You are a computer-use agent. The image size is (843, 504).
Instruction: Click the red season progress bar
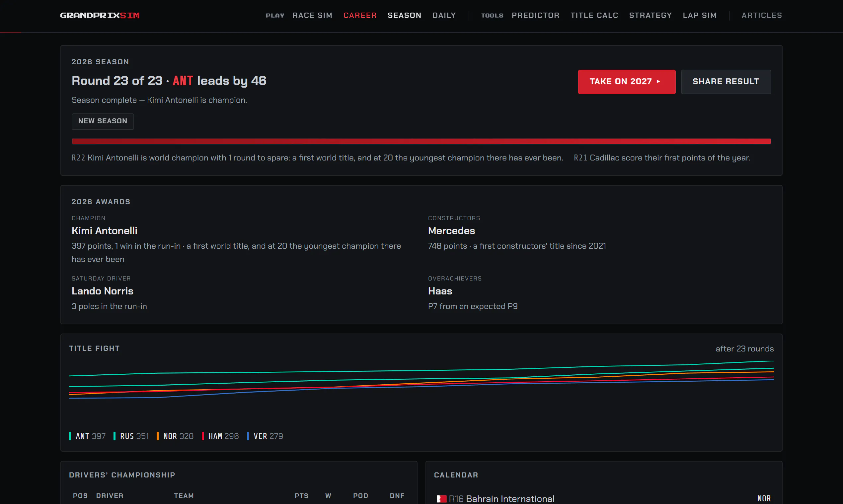coord(421,141)
